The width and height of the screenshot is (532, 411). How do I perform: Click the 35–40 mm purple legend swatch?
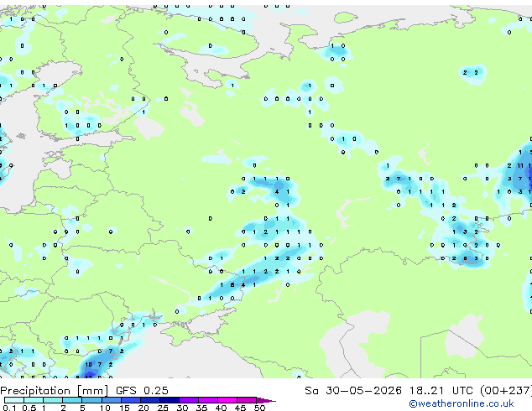208,400
